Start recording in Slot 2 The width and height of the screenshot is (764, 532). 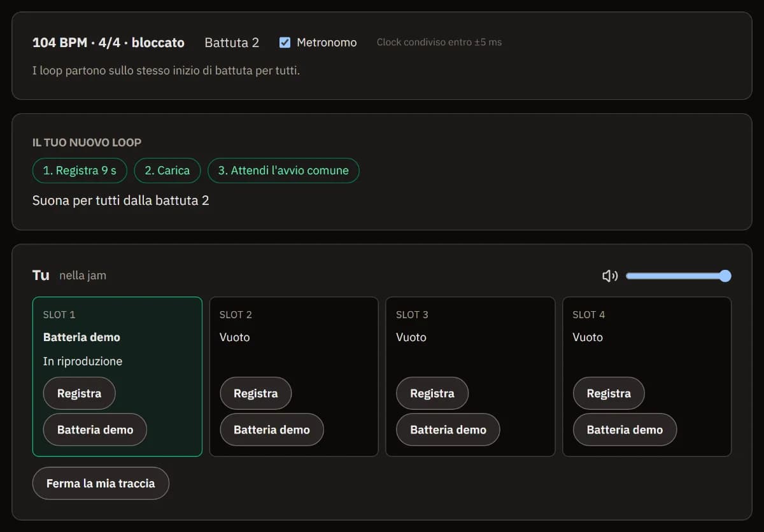click(x=255, y=393)
